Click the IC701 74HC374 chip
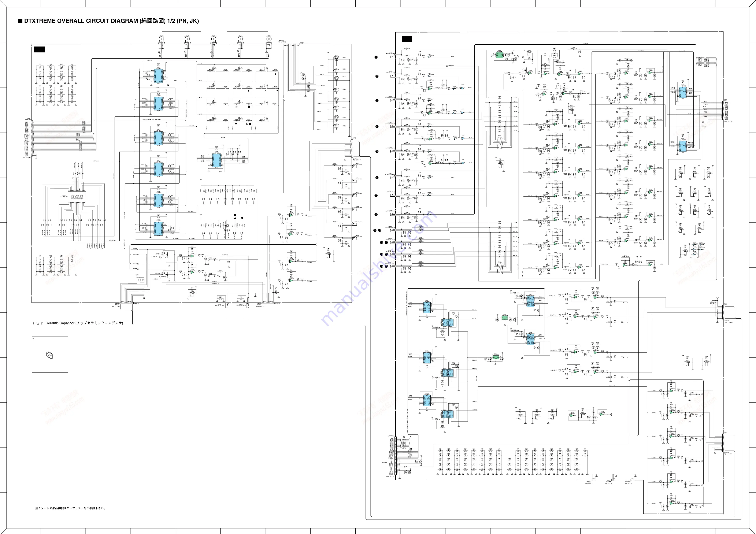 (158, 76)
